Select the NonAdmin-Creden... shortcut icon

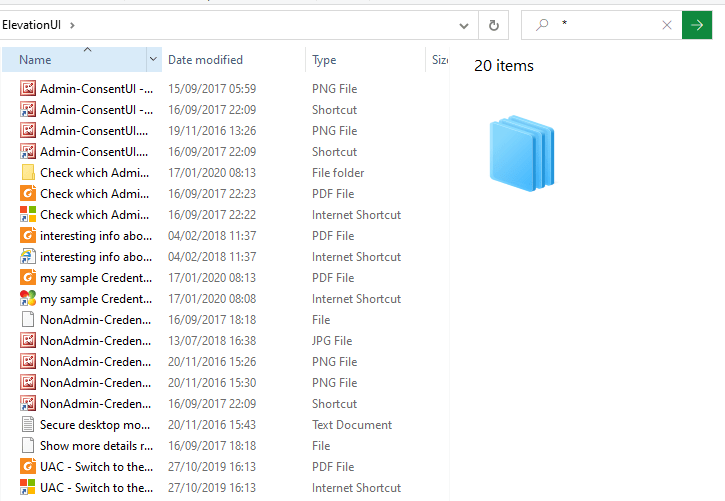[28, 403]
